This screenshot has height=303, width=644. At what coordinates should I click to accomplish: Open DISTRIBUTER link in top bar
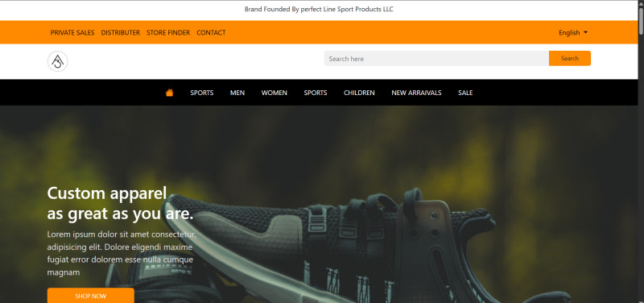click(120, 32)
